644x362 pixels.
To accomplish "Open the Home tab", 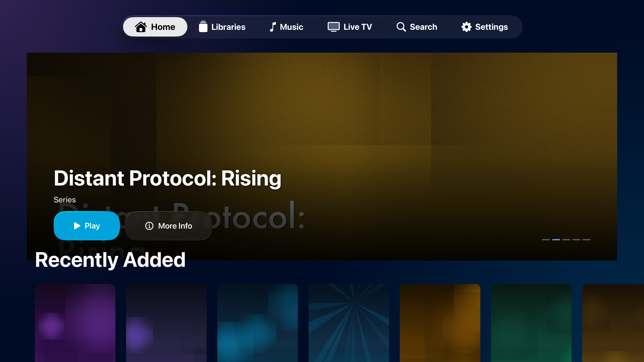I will (x=155, y=27).
